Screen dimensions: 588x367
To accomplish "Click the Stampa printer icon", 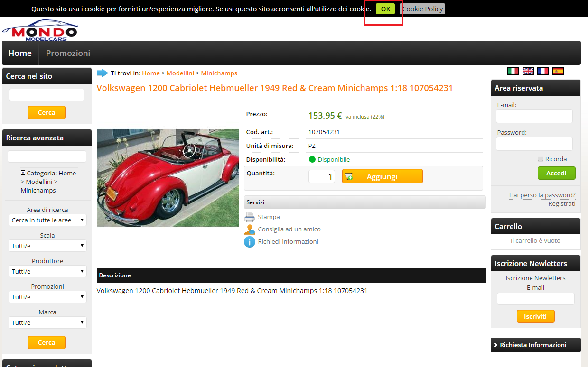I will click(250, 217).
